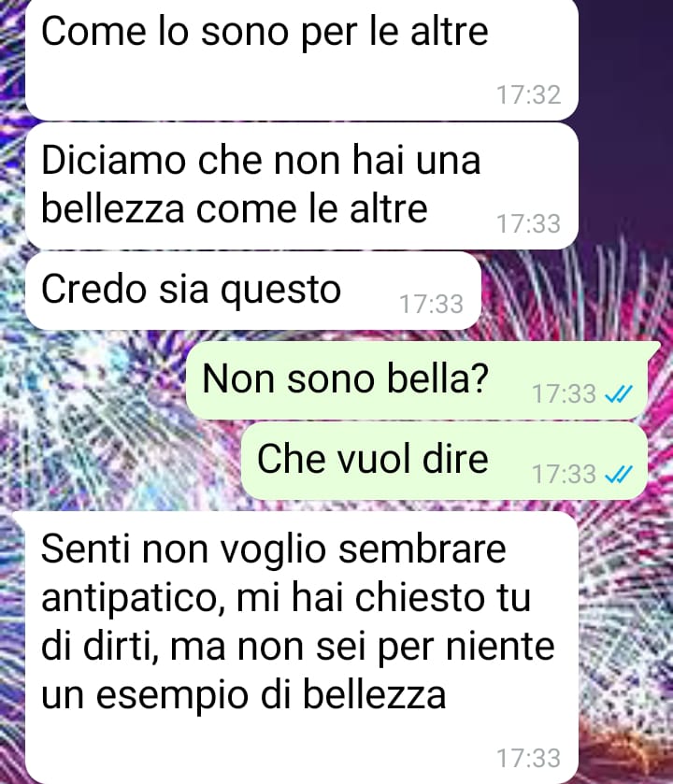Select the message "Come lo sono per le altre"
This screenshot has width=673, height=784.
(302, 60)
